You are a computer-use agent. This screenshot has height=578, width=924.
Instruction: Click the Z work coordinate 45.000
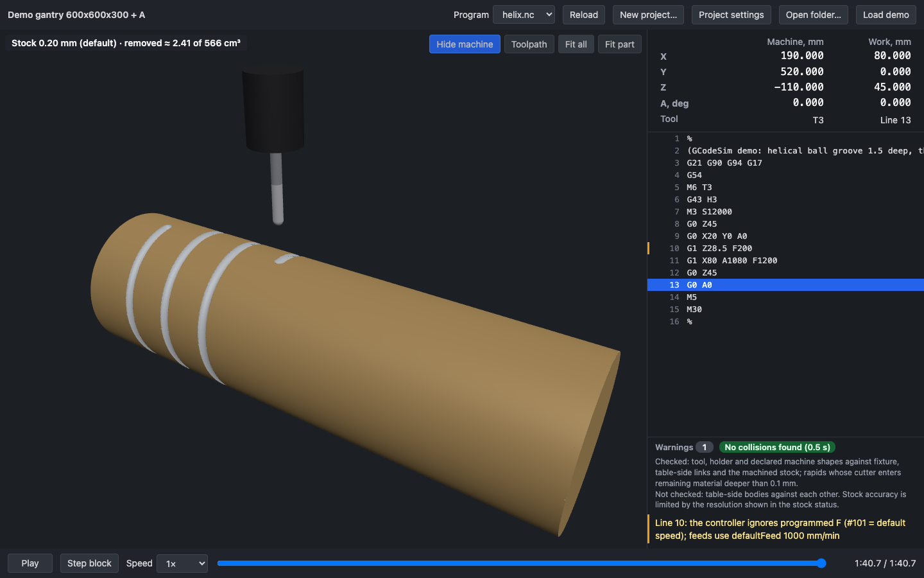pyautogui.click(x=892, y=87)
